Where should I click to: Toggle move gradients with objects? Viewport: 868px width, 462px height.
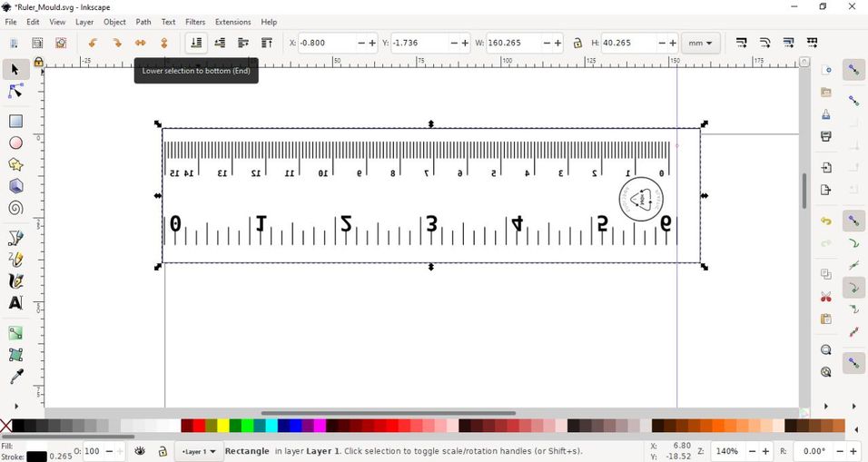pos(788,43)
